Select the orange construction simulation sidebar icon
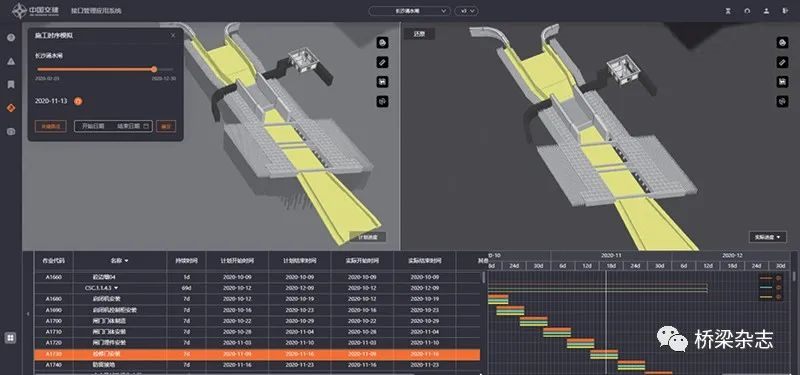The width and height of the screenshot is (800, 375). [x=11, y=108]
